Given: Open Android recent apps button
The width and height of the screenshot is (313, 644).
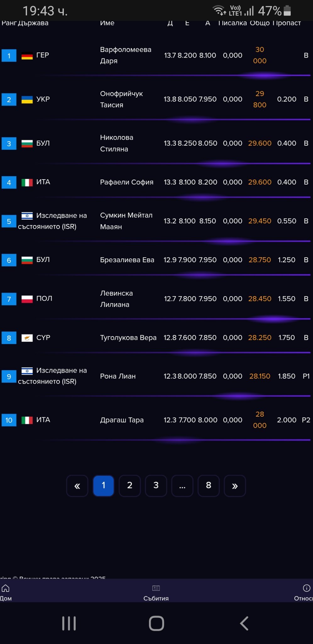Looking at the screenshot, I should [69, 623].
